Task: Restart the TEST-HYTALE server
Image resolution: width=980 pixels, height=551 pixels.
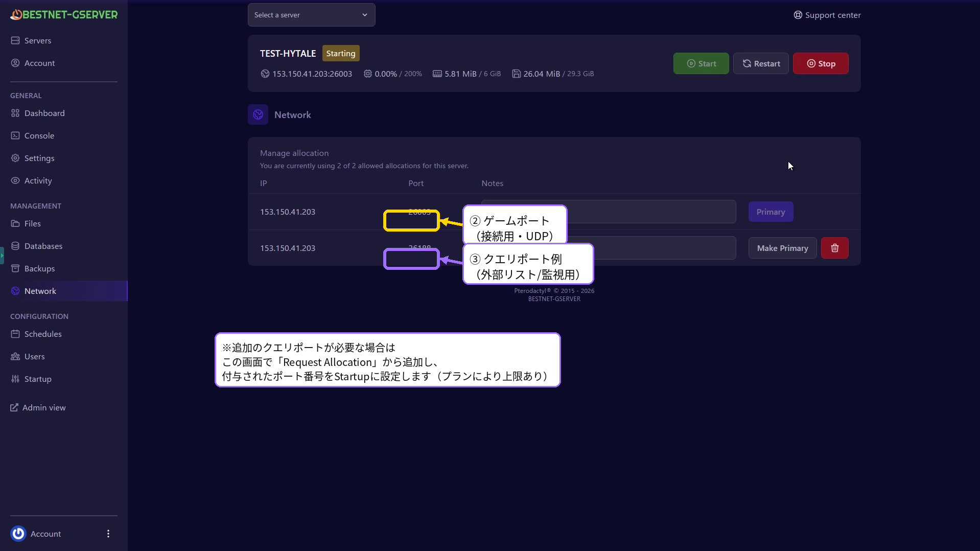Action: click(x=761, y=63)
